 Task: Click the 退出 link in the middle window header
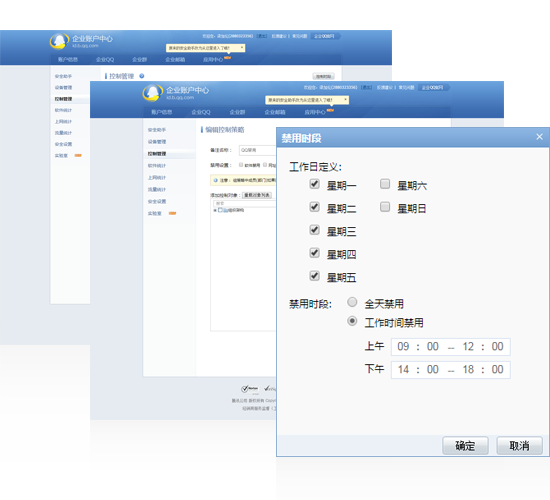[367, 87]
